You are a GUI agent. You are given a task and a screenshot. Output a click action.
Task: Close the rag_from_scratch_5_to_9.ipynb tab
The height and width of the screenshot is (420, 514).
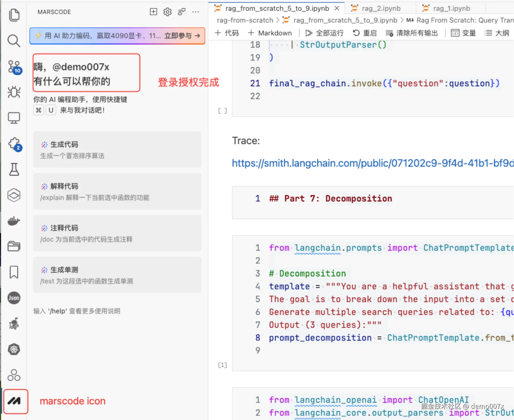point(337,8)
